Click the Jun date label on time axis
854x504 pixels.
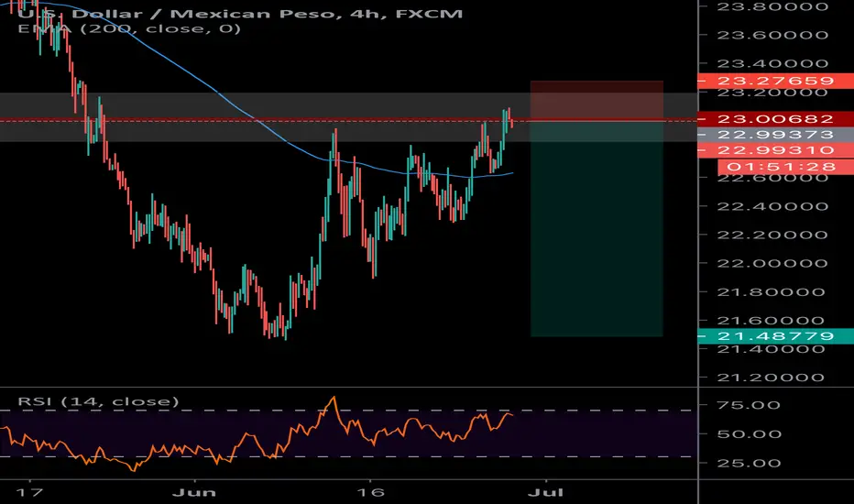[194, 493]
